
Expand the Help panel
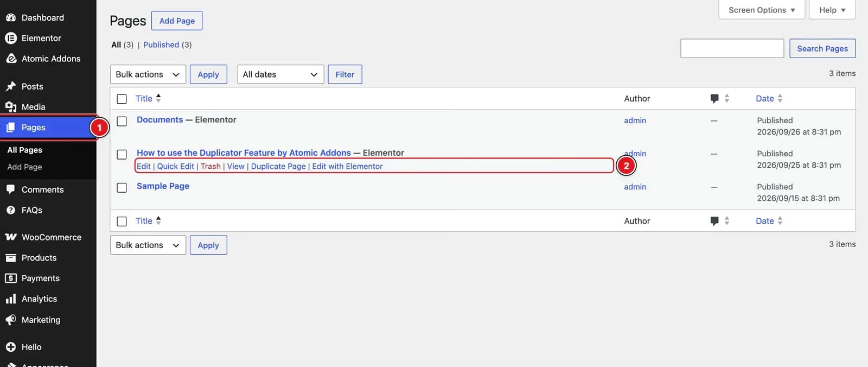832,10
